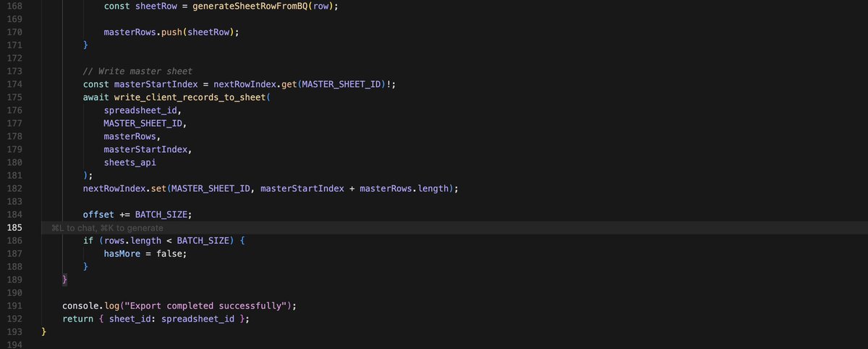Click 'sheets_api' argument on line 180
The width and height of the screenshot is (868, 349).
(130, 162)
